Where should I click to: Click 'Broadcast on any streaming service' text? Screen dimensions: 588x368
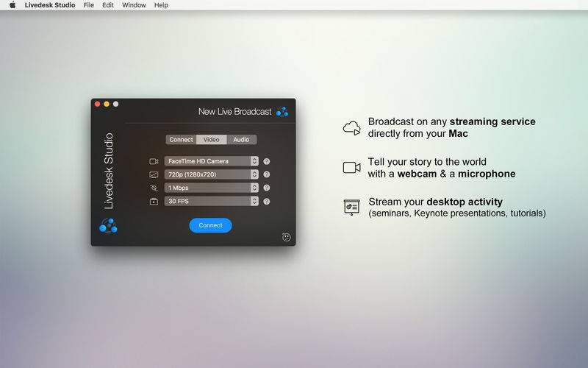pos(451,121)
